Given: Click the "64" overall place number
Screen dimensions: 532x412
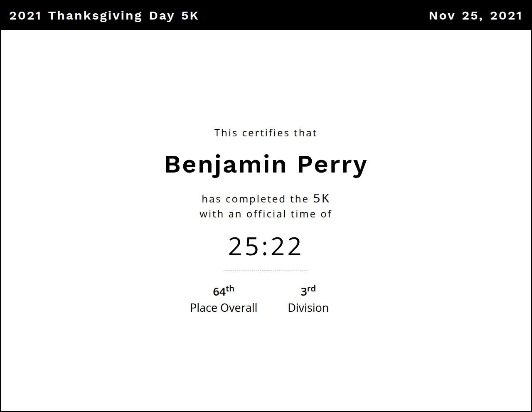Looking at the screenshot, I should pos(219,292).
